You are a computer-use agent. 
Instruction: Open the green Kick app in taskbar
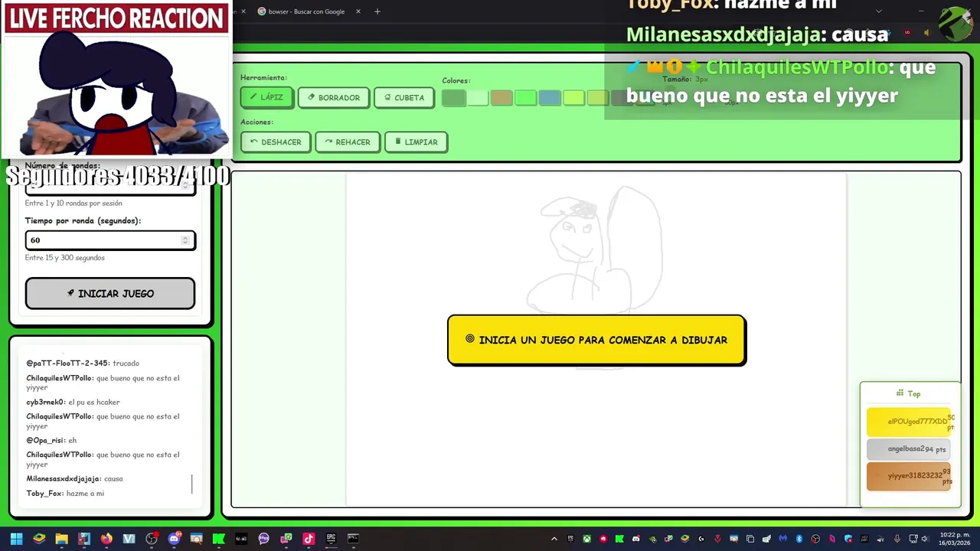pos(219,539)
